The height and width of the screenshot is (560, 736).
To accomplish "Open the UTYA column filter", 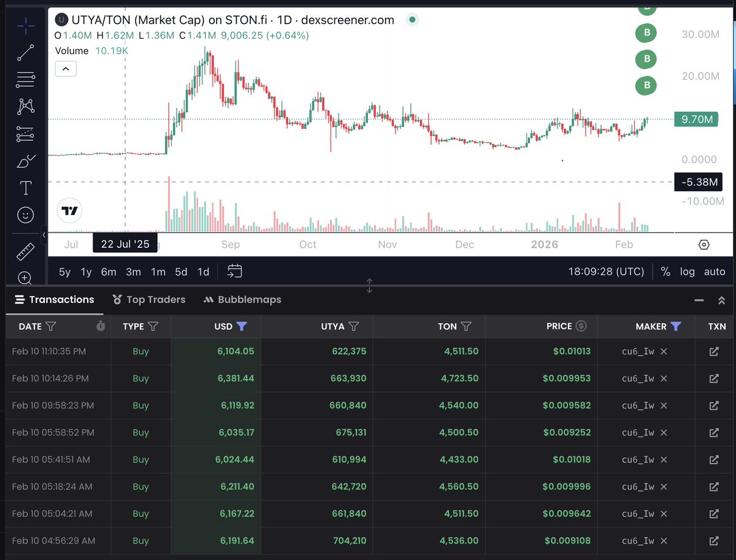I will (x=354, y=326).
